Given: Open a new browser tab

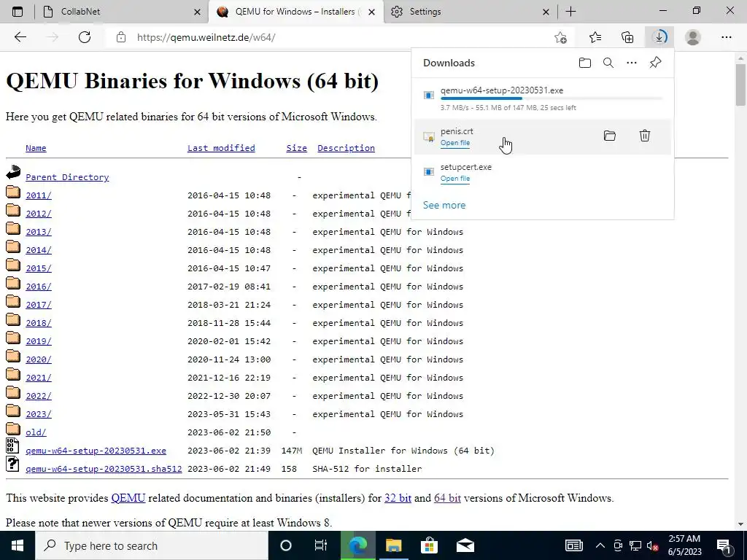Looking at the screenshot, I should click(570, 12).
